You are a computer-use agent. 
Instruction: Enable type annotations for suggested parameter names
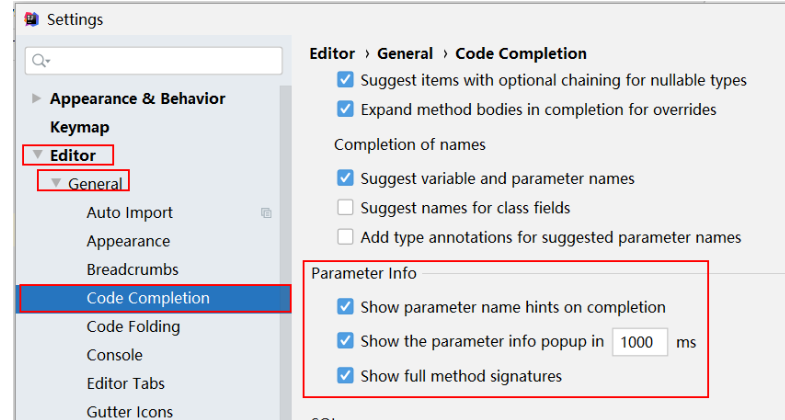click(x=345, y=237)
